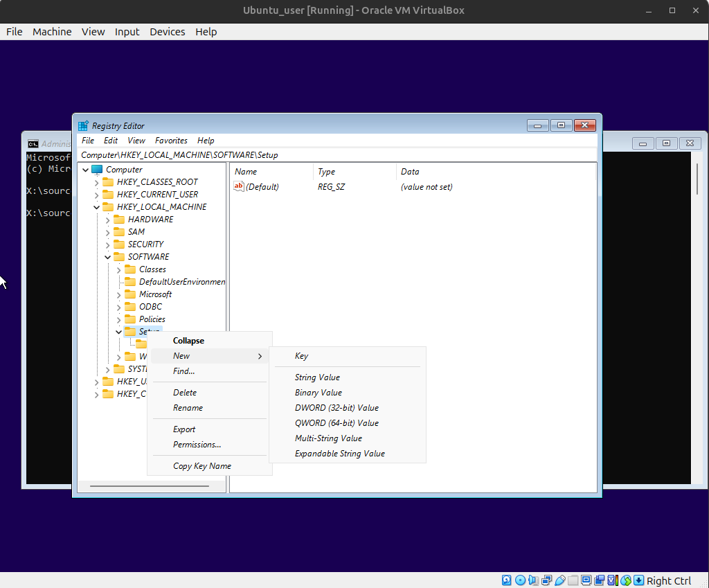Click the SECURITY key folder icon
This screenshot has width=709, height=588.
click(x=119, y=244)
